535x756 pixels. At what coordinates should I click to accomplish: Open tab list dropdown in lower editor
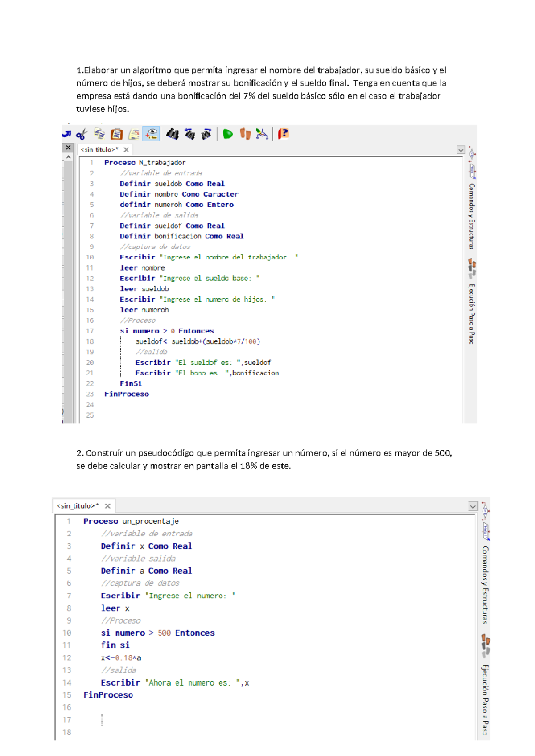[473, 506]
